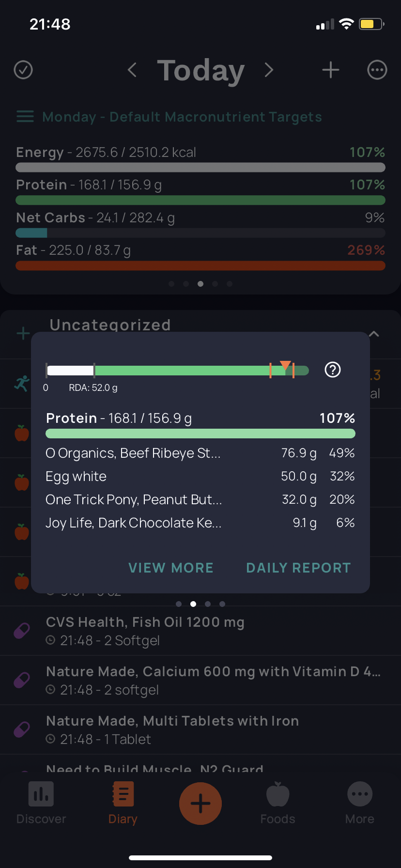The height and width of the screenshot is (868, 401).
Task: Go to the next day arrow
Action: [x=269, y=70]
